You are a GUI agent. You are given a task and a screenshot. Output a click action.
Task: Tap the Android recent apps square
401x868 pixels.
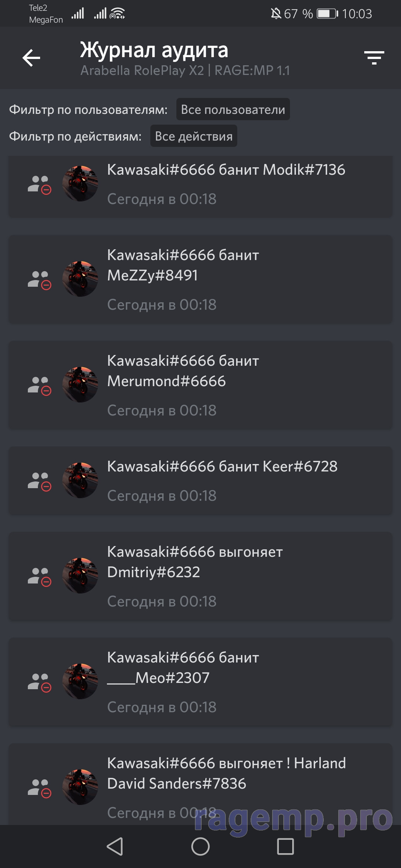click(286, 846)
